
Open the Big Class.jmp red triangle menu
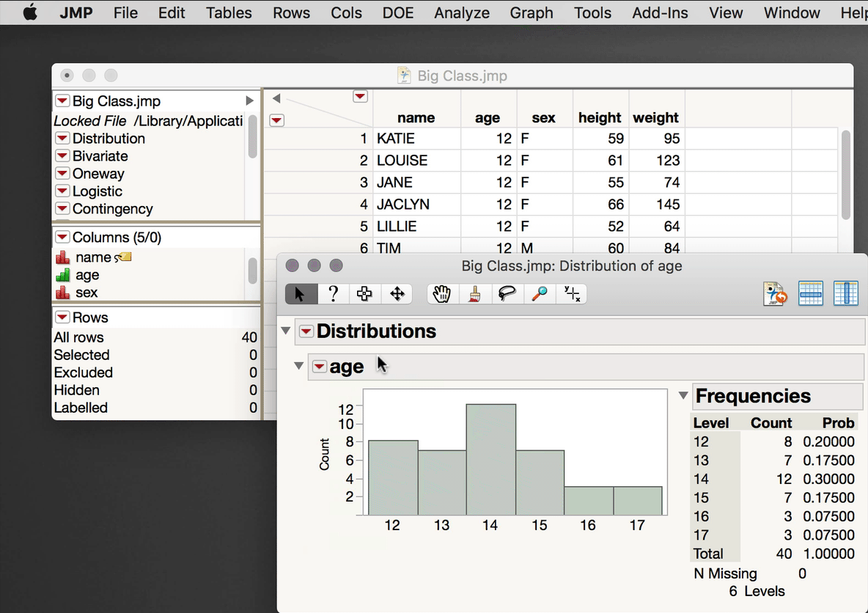[x=62, y=100]
